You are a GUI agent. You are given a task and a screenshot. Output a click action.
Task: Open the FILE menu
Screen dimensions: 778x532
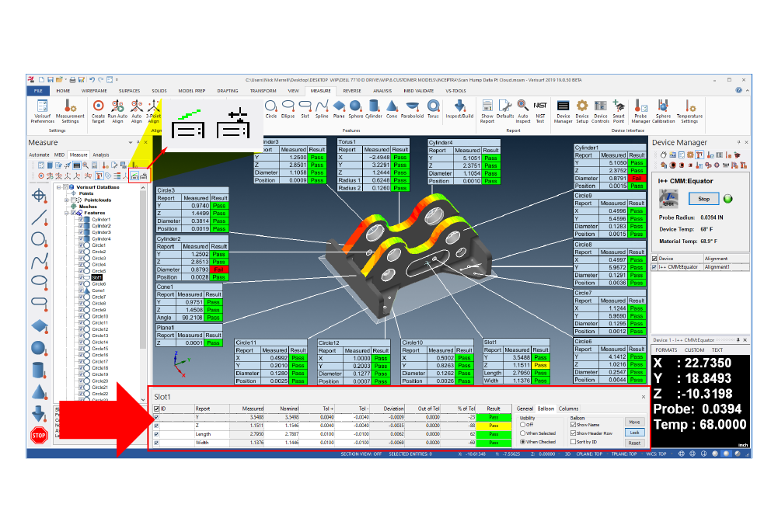(x=38, y=91)
